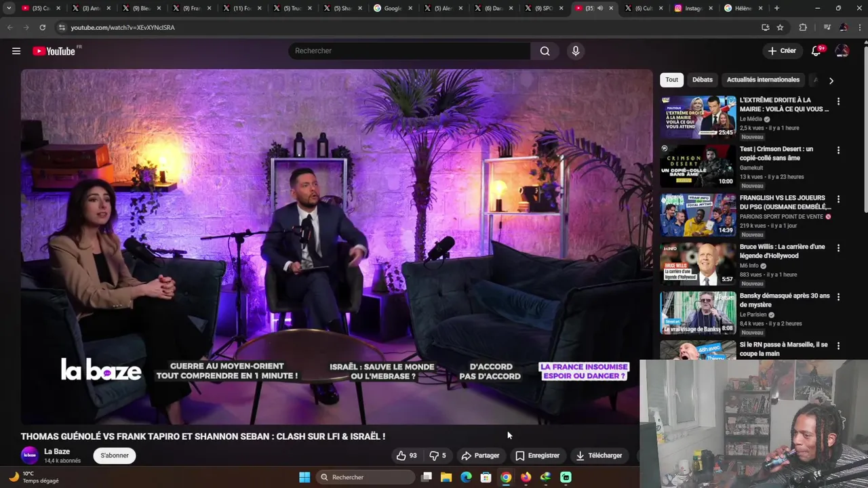Start voice search with the microphone icon
The height and width of the screenshot is (488, 868).
576,51
